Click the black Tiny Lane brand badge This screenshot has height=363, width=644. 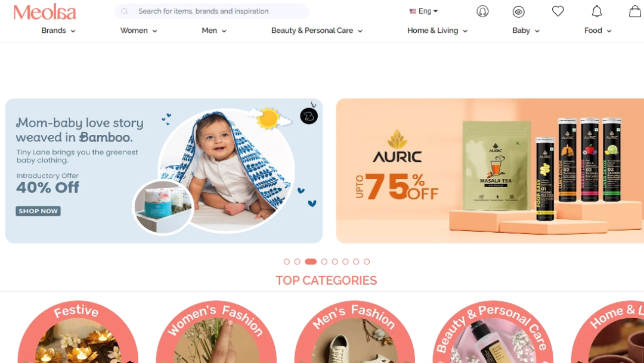point(309,116)
